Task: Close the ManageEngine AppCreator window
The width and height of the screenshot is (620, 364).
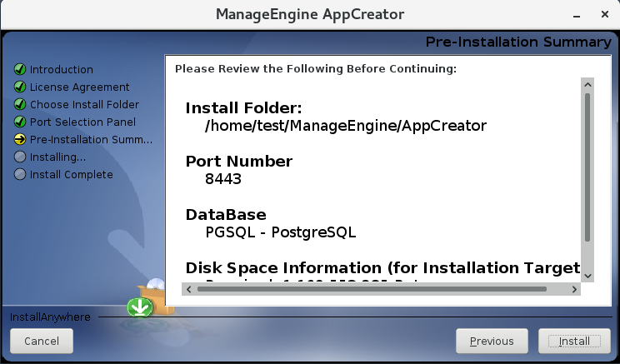Action: pyautogui.click(x=604, y=14)
